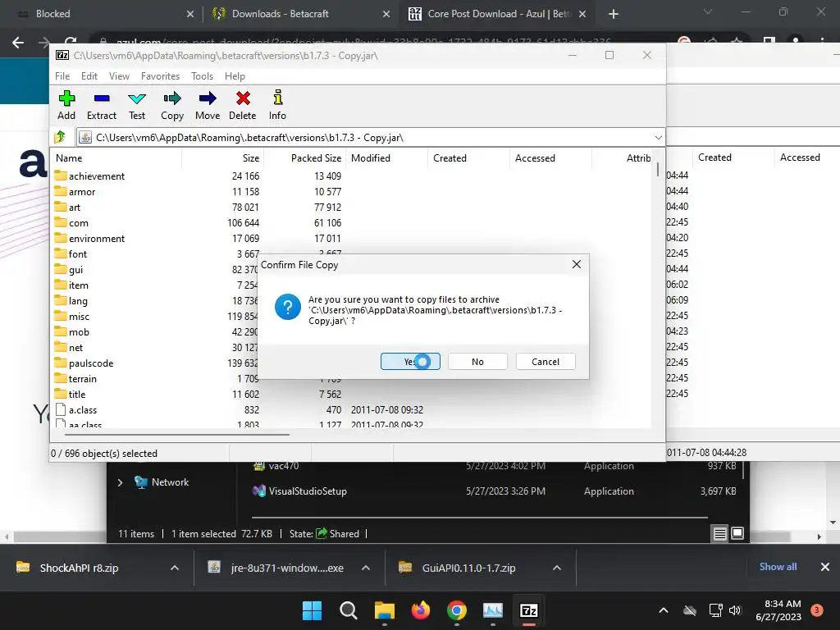Launch Firefox from the taskbar
Screen dimensions: 840x630
click(x=421, y=610)
